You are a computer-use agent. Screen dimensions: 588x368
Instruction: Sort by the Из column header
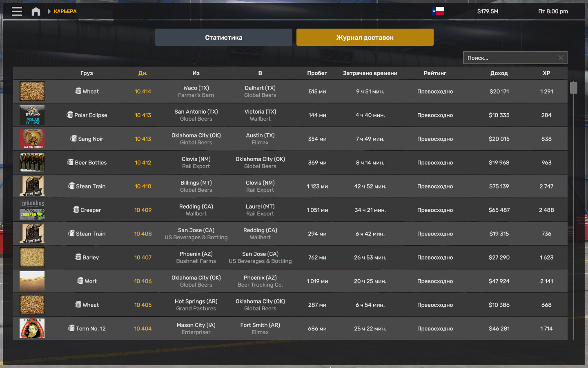(x=196, y=73)
